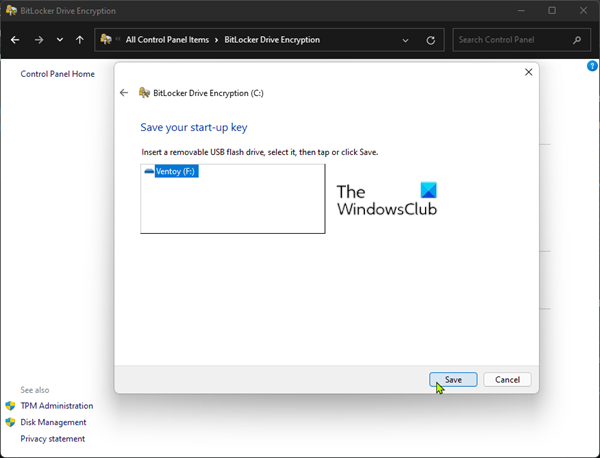Viewport: 600px width, 458px height.
Task: Open All Control Panel Items breadcrumb
Action: click(x=167, y=40)
